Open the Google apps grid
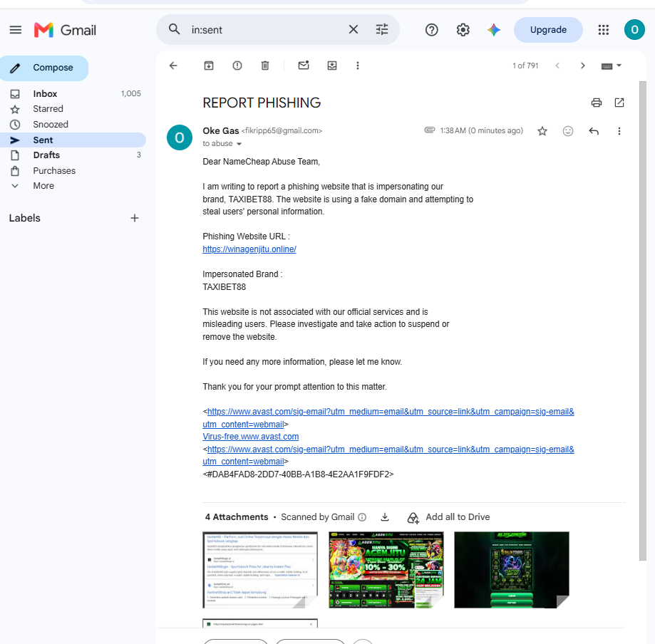 point(603,30)
